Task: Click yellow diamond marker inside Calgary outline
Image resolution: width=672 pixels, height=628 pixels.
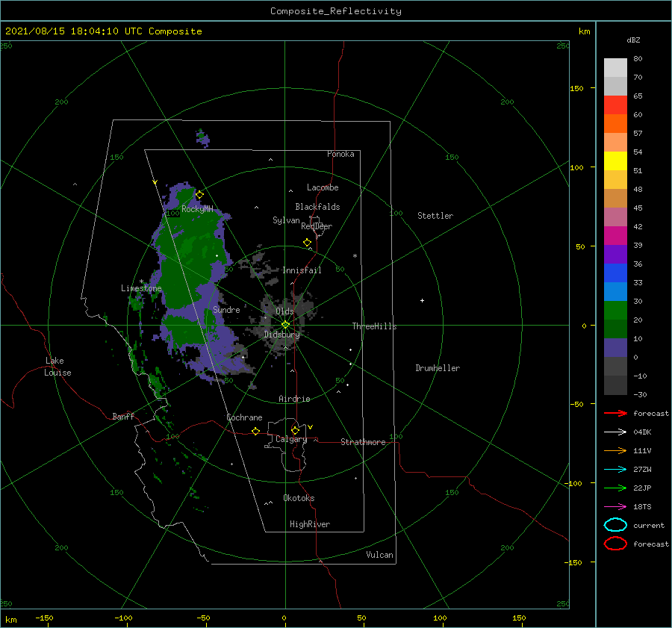Action: click(295, 430)
